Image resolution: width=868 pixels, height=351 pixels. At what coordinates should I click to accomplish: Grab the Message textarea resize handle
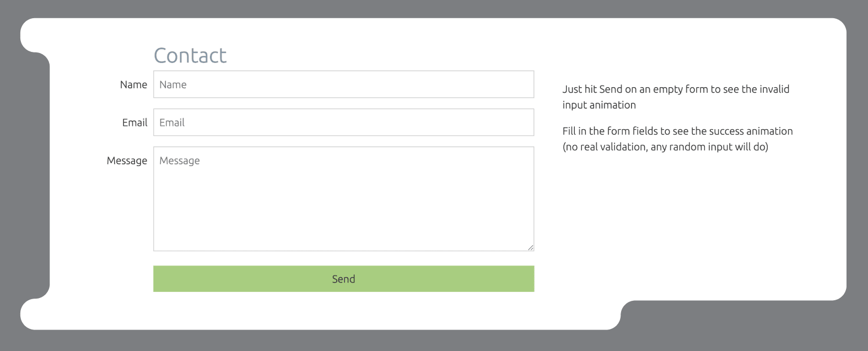[530, 247]
